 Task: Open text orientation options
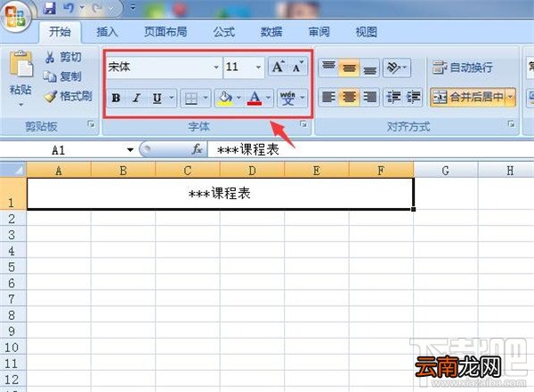[397, 68]
